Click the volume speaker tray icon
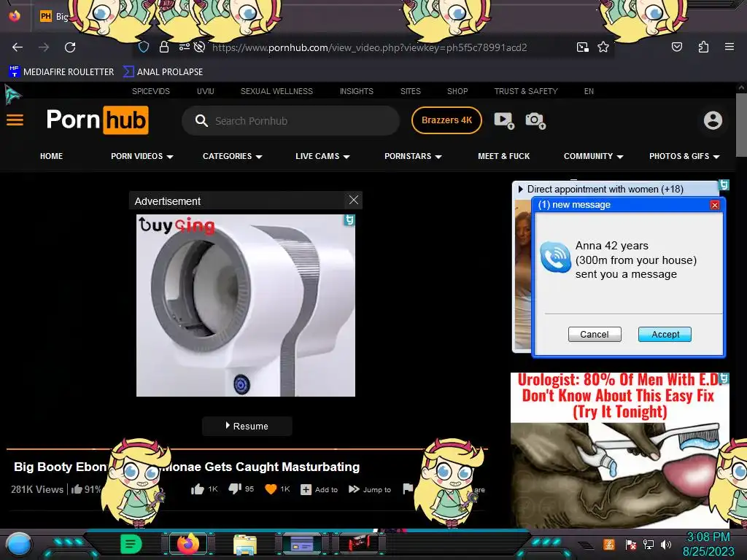Image resolution: width=747 pixels, height=560 pixels. [x=666, y=544]
